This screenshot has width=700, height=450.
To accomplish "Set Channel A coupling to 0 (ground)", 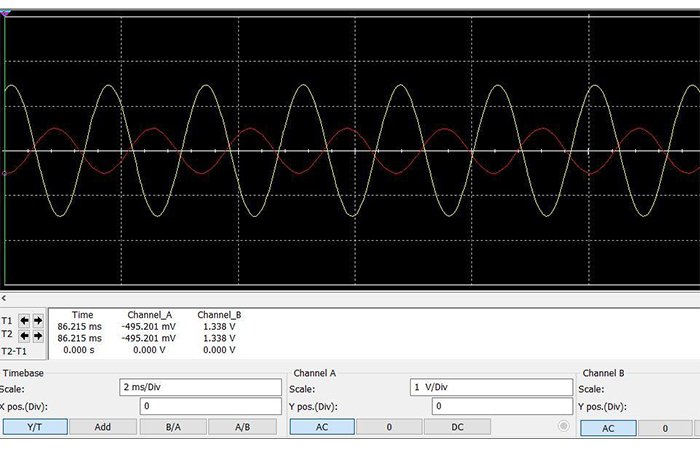I will click(389, 427).
